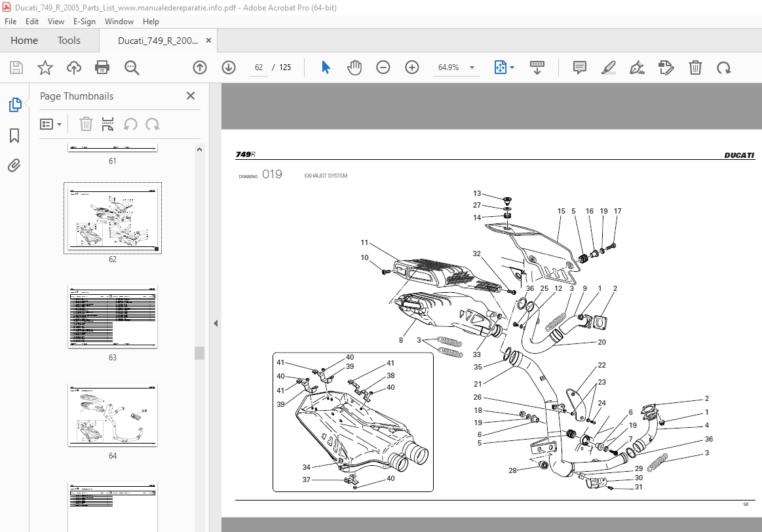Select the Highlight text pen tool
This screenshot has height=532, width=762.
pos(609,67)
